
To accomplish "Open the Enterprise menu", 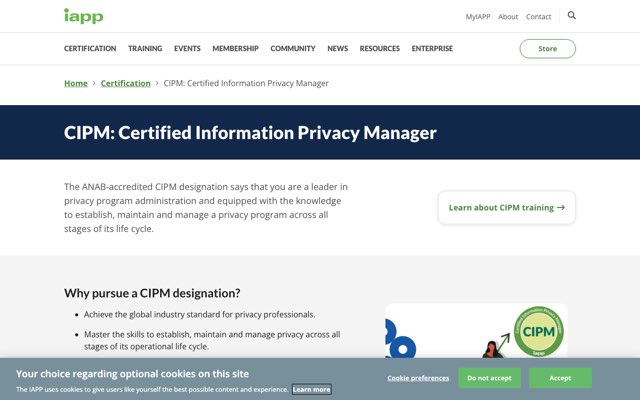I will 432,49.
